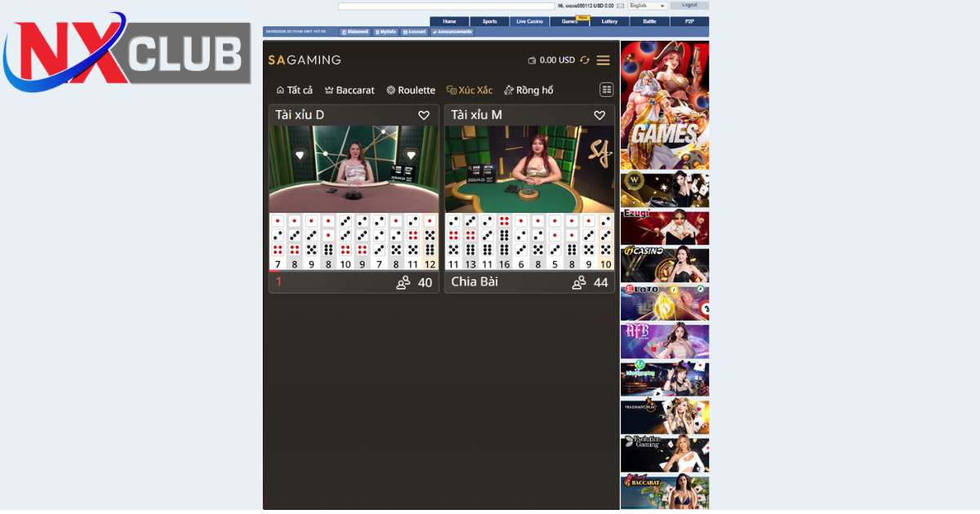The height and width of the screenshot is (514, 980).
Task: Select the Roulette category tab
Action: tap(411, 90)
